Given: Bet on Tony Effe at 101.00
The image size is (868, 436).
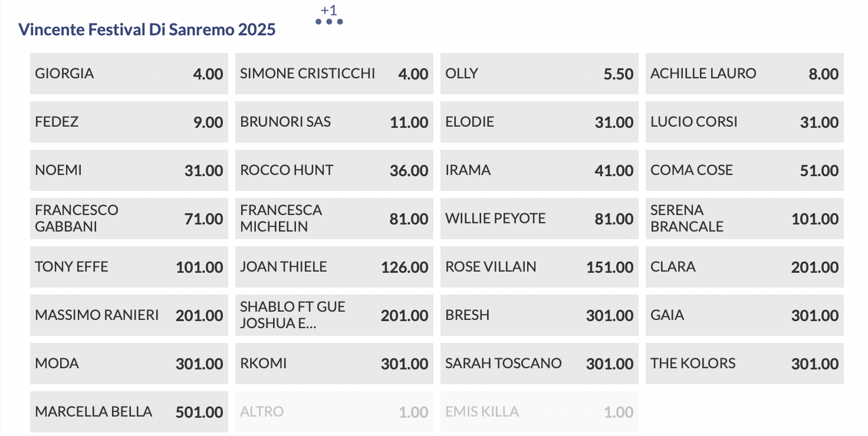Looking at the screenshot, I should 129,267.
